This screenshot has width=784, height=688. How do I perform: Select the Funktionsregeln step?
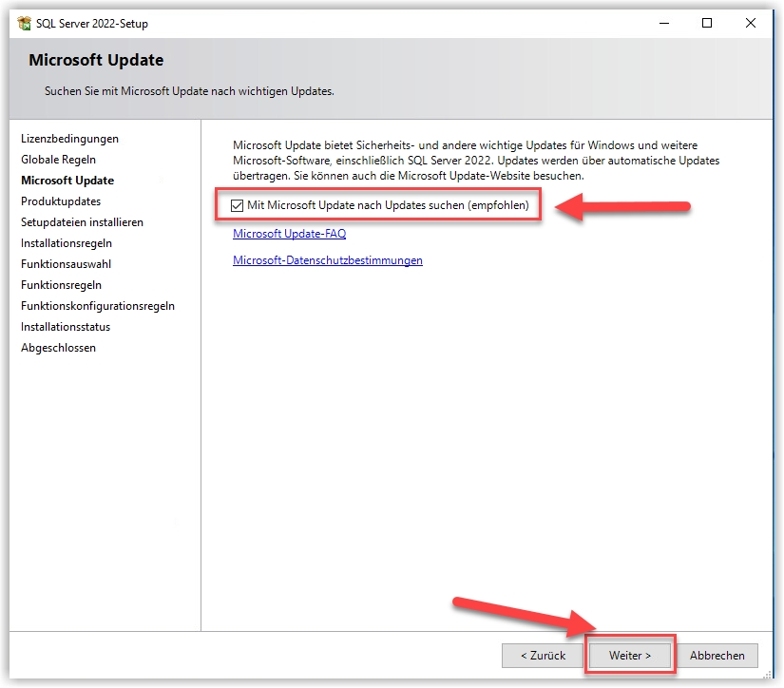coord(61,285)
